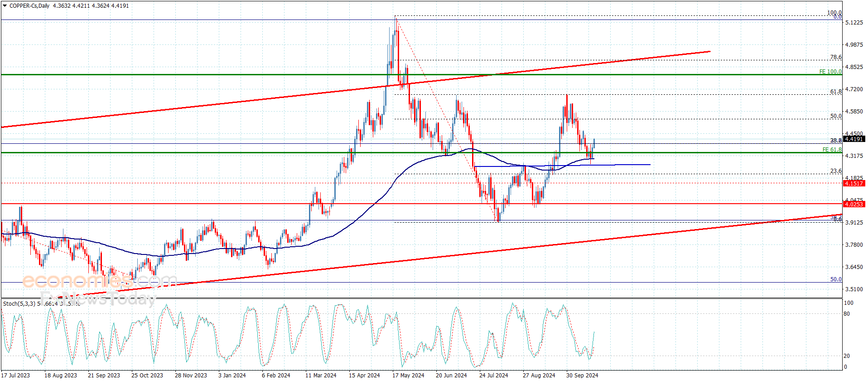Viewport: 868px width, 381px height.
Task: Click the 15 Apr 2024 date label
Action: point(364,375)
